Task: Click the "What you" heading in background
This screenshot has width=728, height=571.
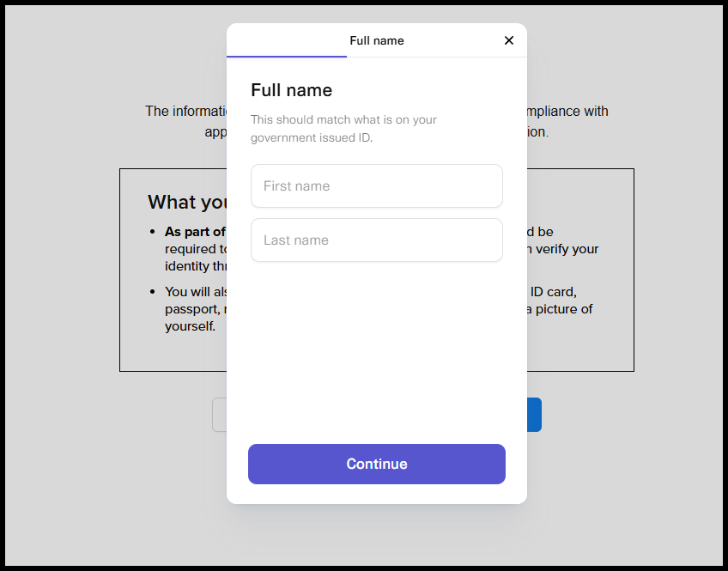Action: coord(187,203)
